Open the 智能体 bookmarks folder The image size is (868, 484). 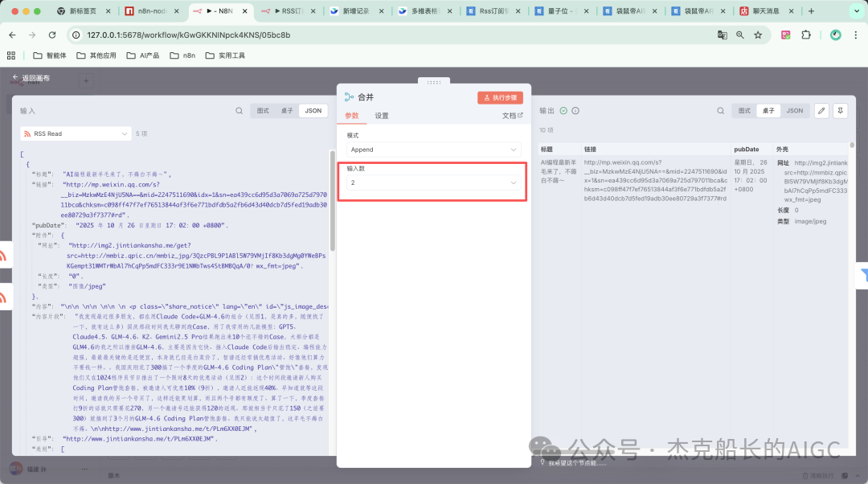(x=50, y=55)
